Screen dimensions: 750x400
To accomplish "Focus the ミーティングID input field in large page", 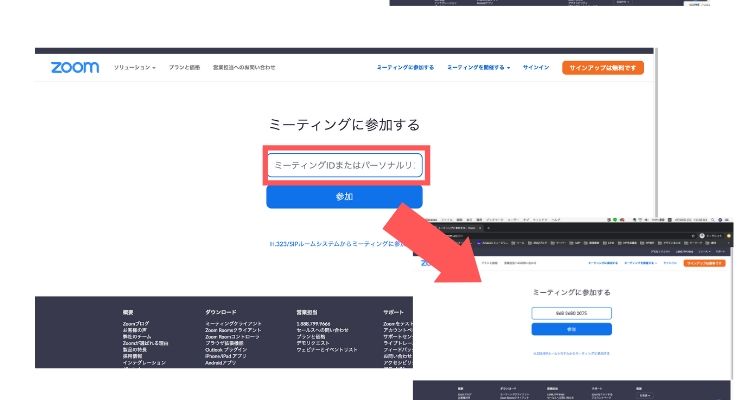I will [x=344, y=165].
